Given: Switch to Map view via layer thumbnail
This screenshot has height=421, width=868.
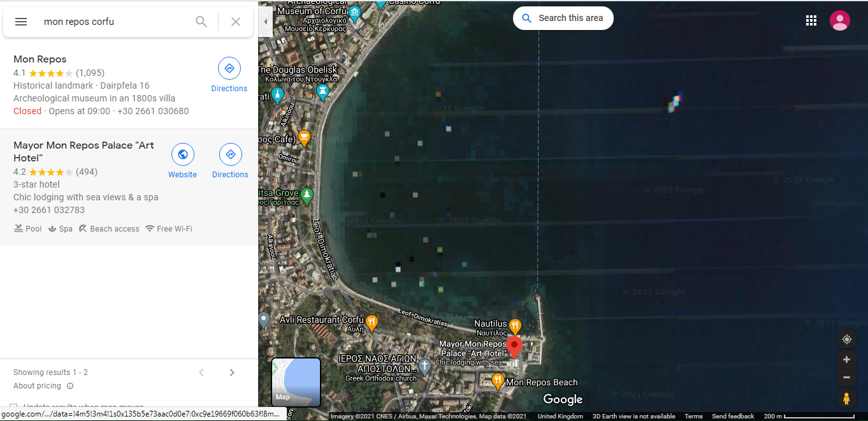Looking at the screenshot, I should pos(296,382).
